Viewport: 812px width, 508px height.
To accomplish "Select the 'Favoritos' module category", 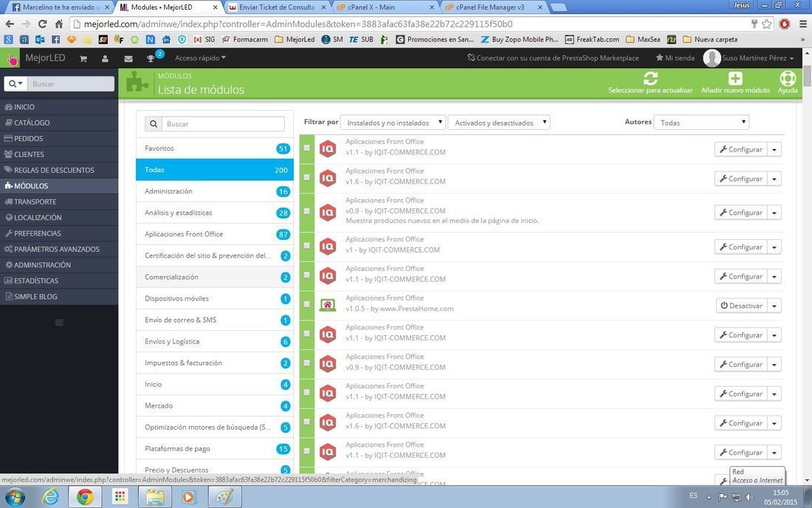I will click(x=214, y=148).
